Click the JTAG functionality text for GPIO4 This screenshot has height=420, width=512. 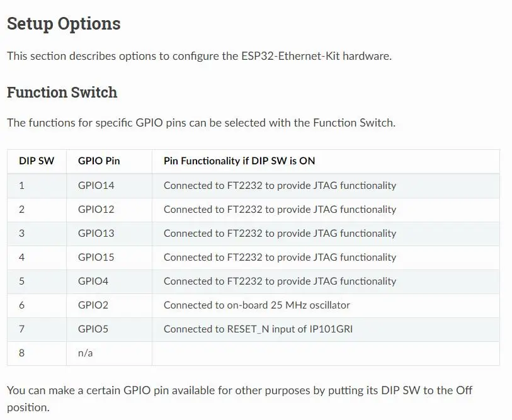coord(280,281)
